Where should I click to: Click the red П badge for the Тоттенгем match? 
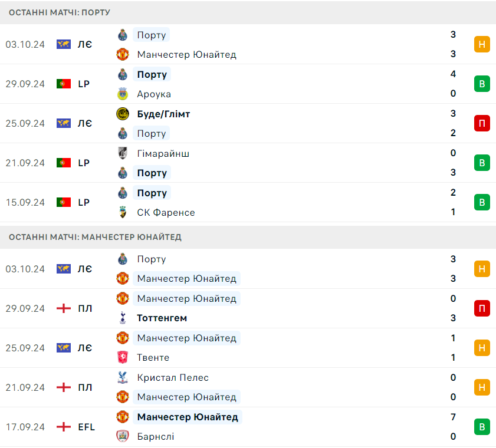click(482, 308)
